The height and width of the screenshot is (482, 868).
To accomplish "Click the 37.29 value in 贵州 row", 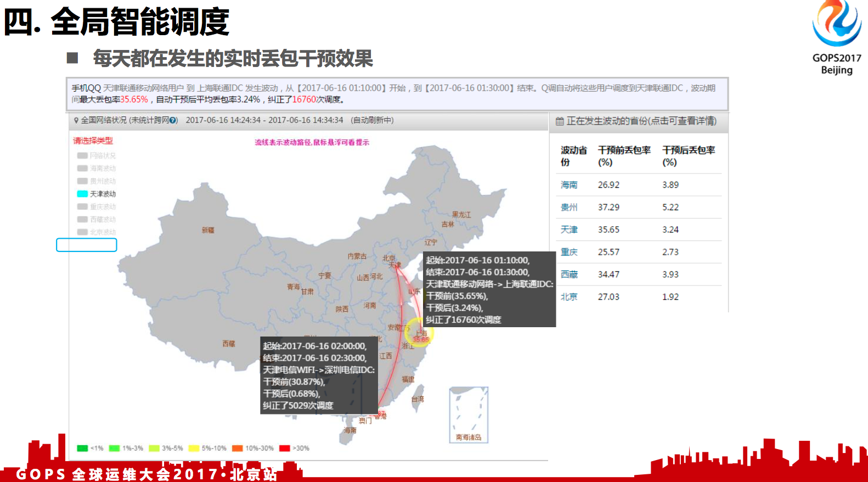I will point(608,208).
